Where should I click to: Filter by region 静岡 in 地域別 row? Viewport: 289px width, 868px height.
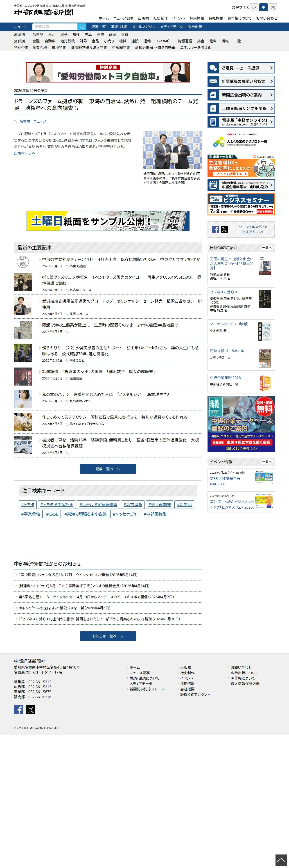pos(112,35)
